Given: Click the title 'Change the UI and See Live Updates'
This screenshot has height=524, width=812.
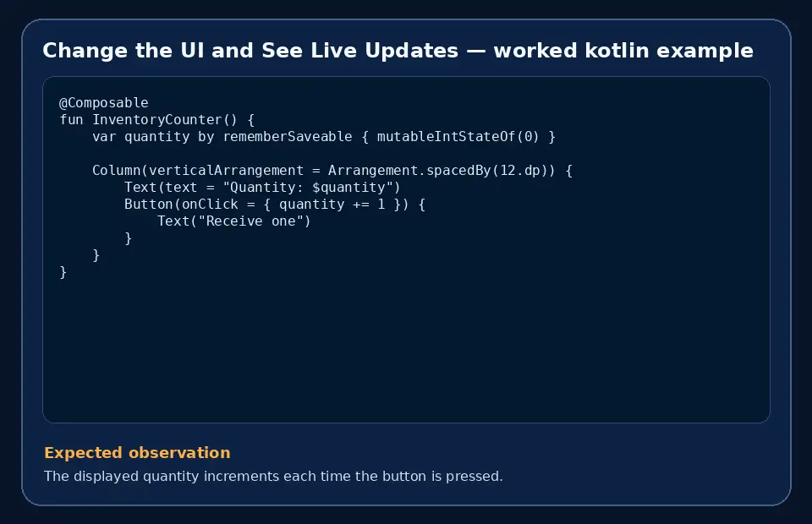Looking at the screenshot, I should click(x=398, y=51).
